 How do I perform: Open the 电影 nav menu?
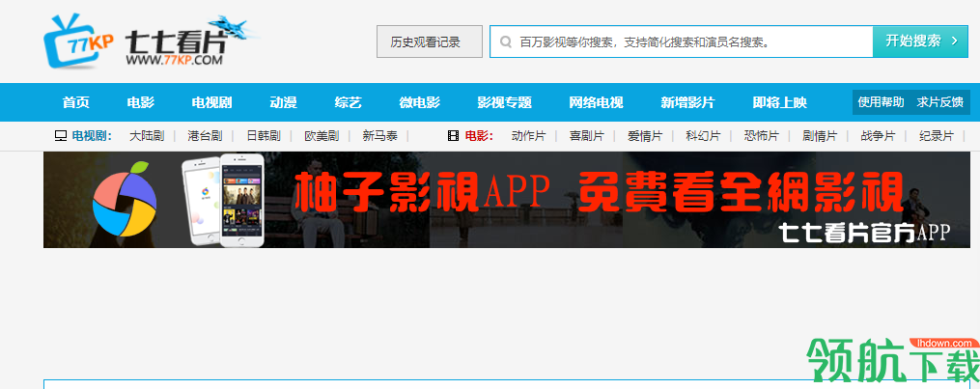click(141, 102)
